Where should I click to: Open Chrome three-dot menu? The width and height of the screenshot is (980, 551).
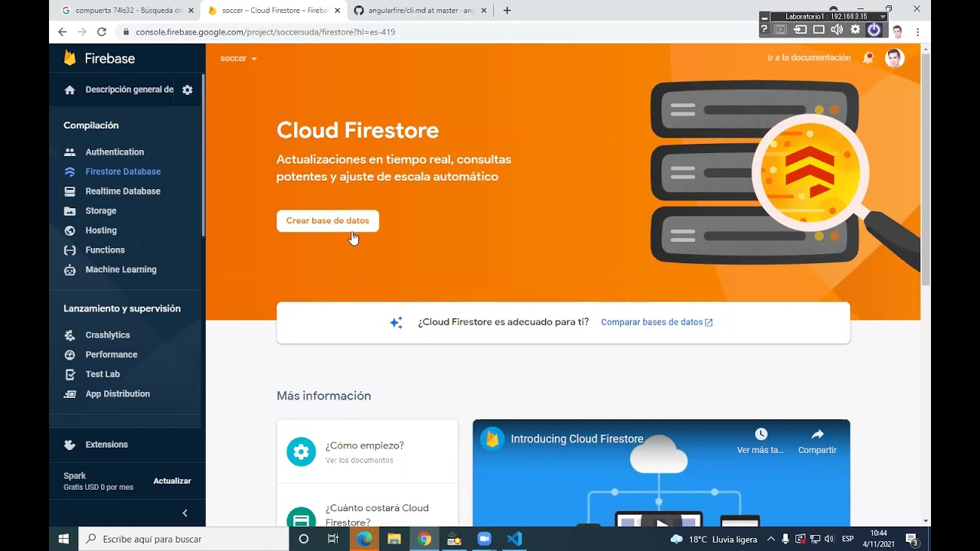[918, 32]
